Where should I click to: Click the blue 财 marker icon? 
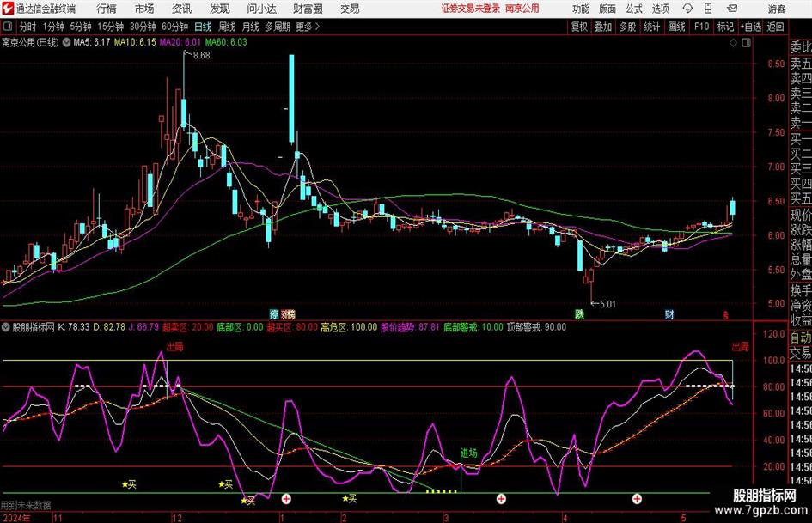point(669,314)
